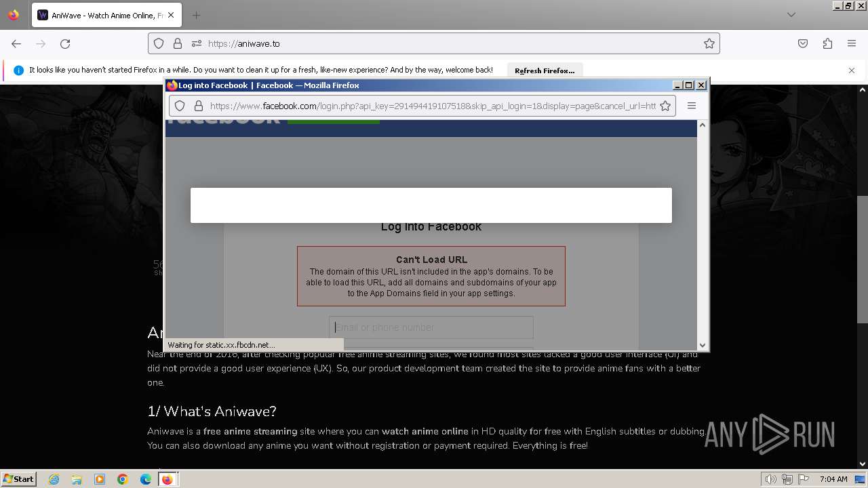Open media player taskbar icon

(x=100, y=479)
